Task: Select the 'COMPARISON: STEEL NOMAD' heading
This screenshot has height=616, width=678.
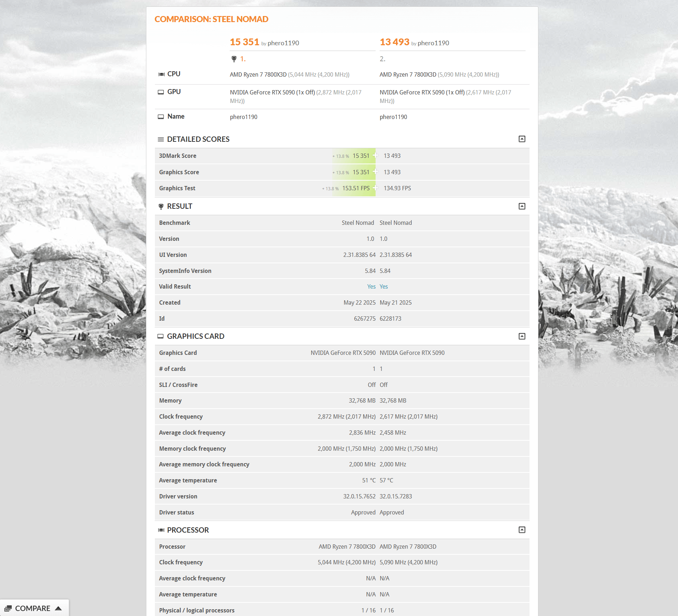Action: click(212, 19)
